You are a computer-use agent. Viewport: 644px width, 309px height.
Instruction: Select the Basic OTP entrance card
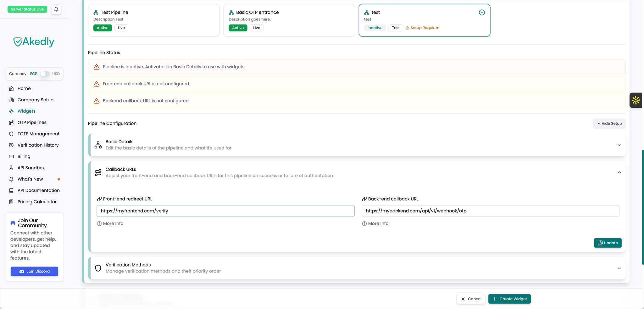pyautogui.click(x=289, y=20)
